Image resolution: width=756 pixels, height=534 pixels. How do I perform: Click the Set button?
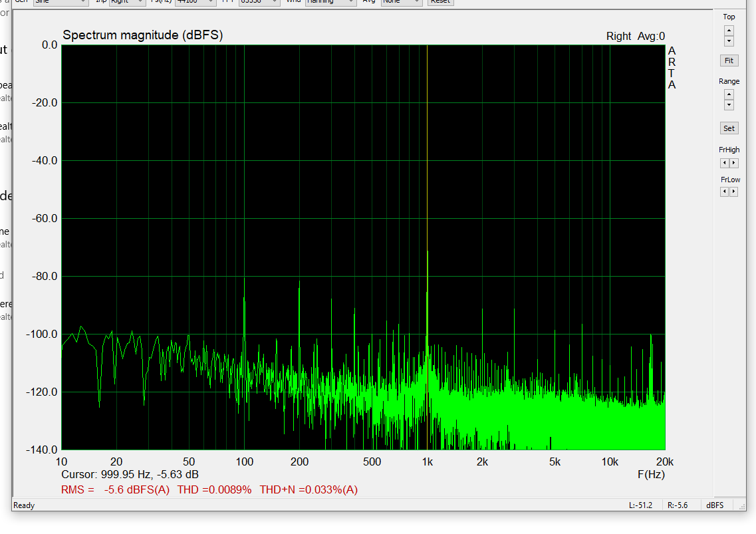(729, 128)
